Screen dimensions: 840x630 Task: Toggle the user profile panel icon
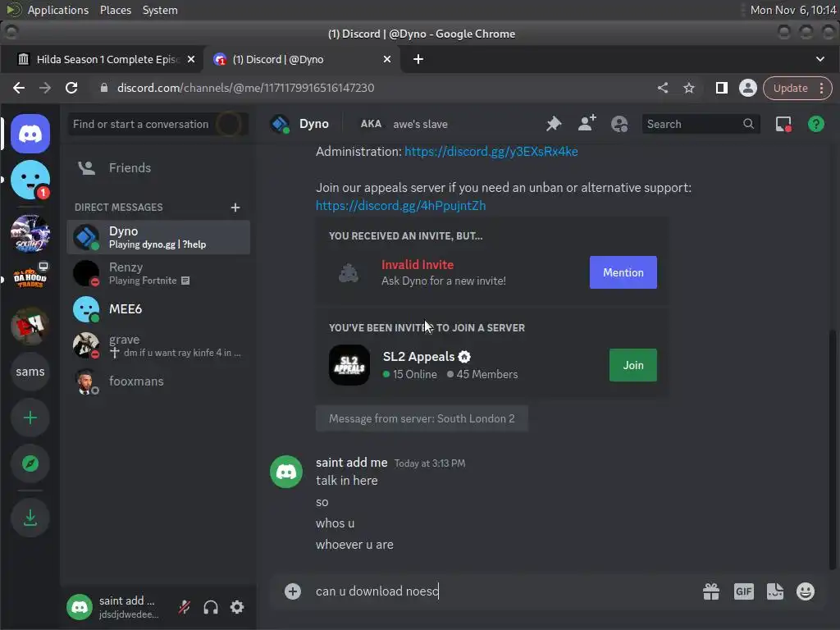coord(619,124)
